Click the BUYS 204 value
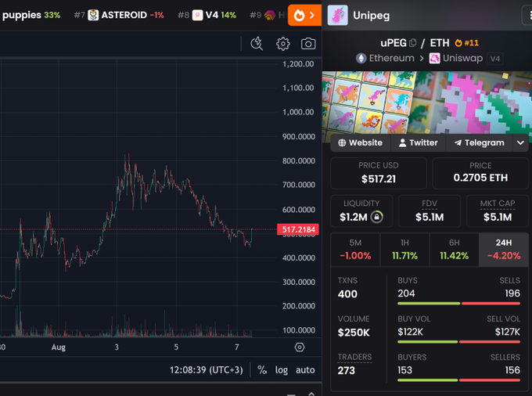 [x=406, y=293]
